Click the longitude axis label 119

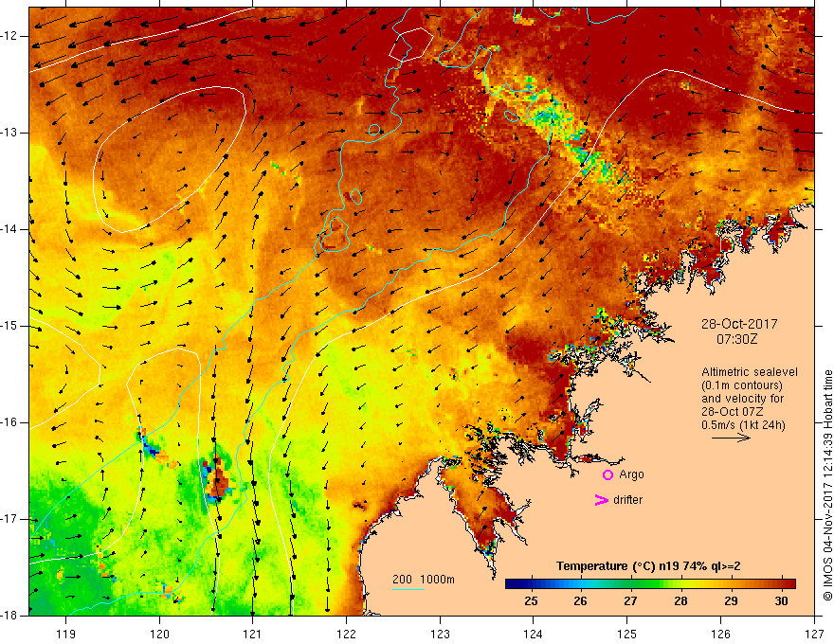click(65, 634)
